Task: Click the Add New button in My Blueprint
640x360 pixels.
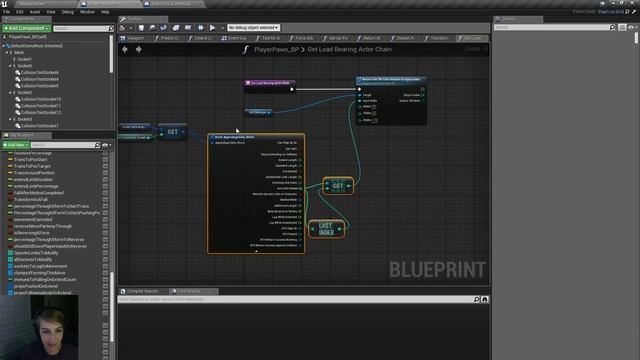Action: tap(16, 145)
